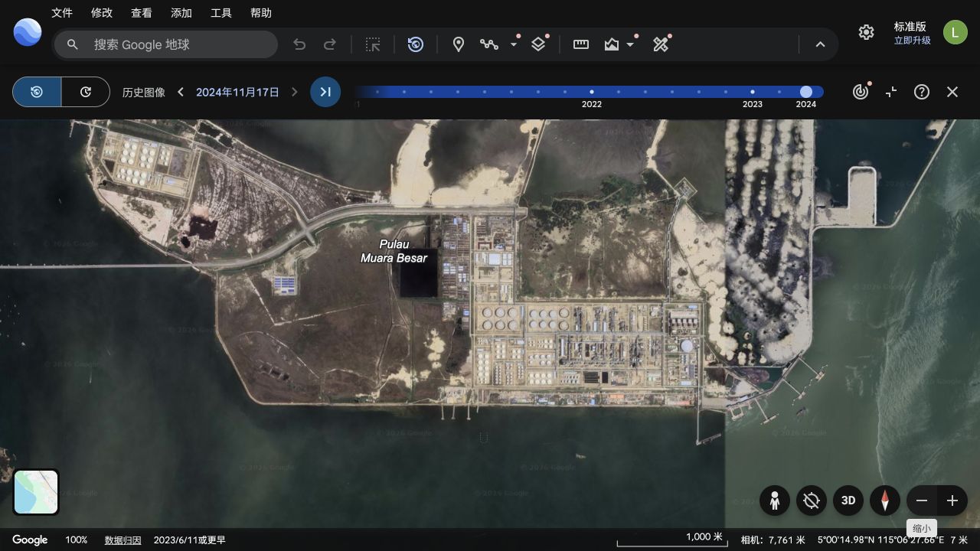Viewport: 980px width, 551px height.
Task: Open the settings gear
Action: [x=866, y=32]
